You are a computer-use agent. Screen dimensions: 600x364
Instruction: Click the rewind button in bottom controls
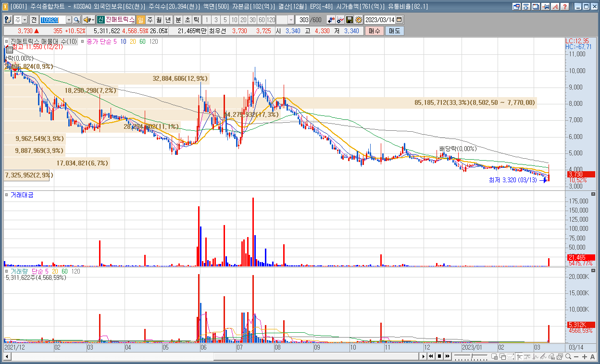tap(431, 356)
